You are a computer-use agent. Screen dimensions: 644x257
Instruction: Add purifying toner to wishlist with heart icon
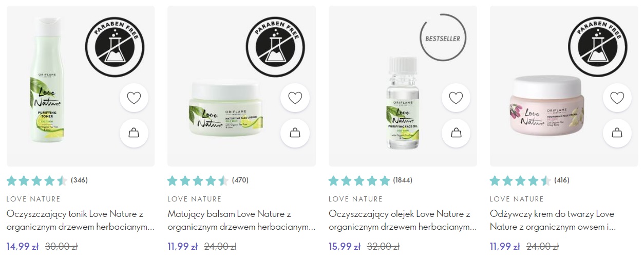pos(134,98)
